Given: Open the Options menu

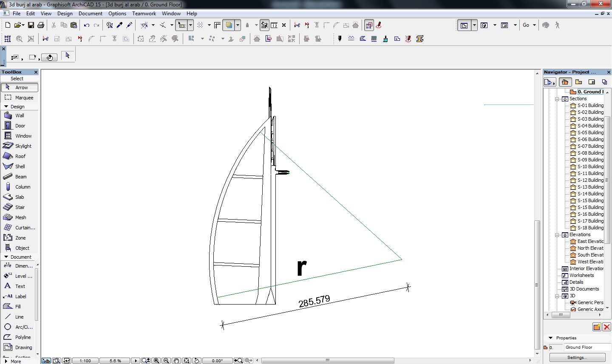Looking at the screenshot, I should pos(117,14).
